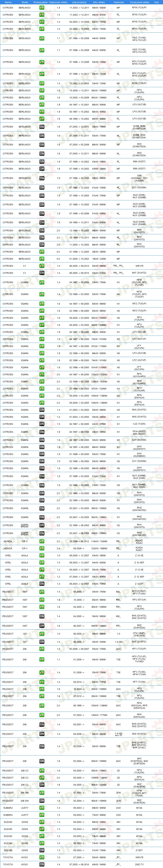Click petrol icon in BERLINGO 28kW / 38KM row
Image resolution: width=163 pixels, height=868 pixels.
click(x=42, y=252)
